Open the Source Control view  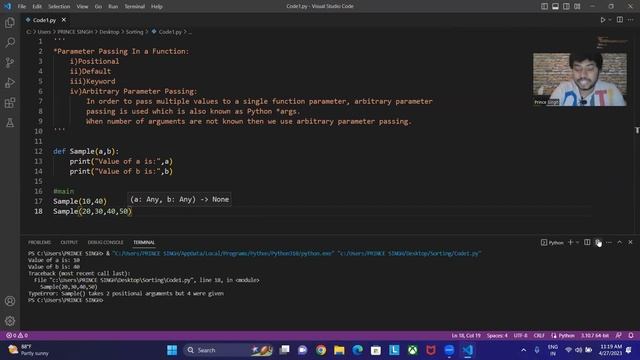(x=10, y=62)
